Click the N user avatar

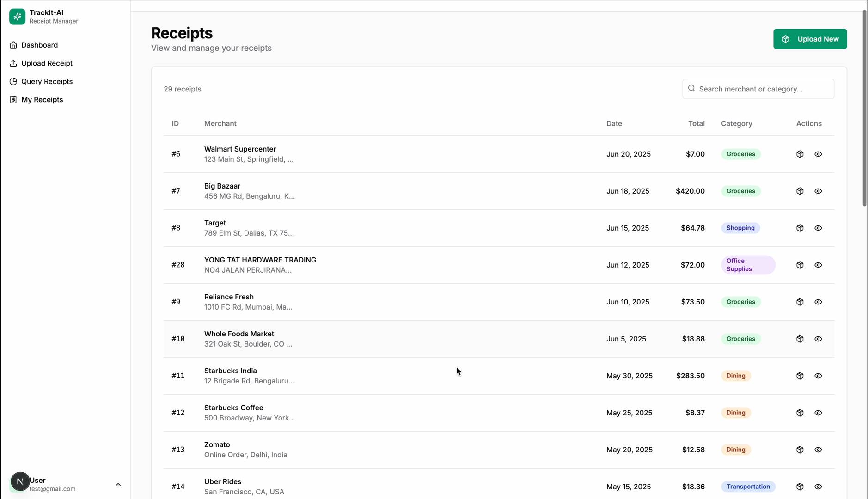[20, 481]
